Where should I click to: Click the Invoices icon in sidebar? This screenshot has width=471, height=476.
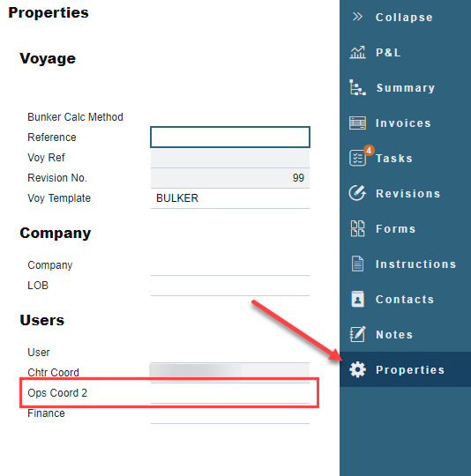(x=357, y=123)
